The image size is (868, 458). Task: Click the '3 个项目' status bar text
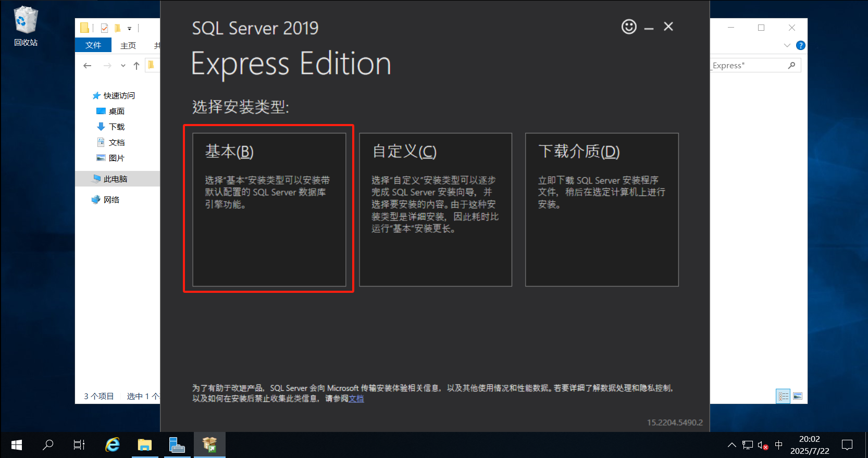(x=99, y=397)
